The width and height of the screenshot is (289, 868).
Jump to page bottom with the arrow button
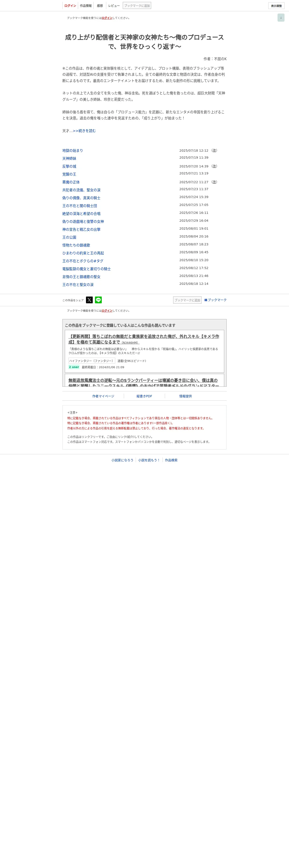(x=281, y=18)
